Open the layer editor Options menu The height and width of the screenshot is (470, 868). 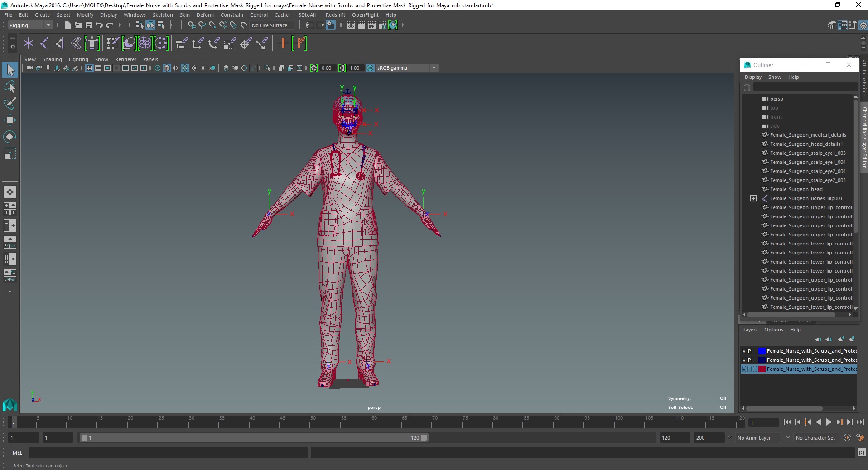(x=773, y=330)
